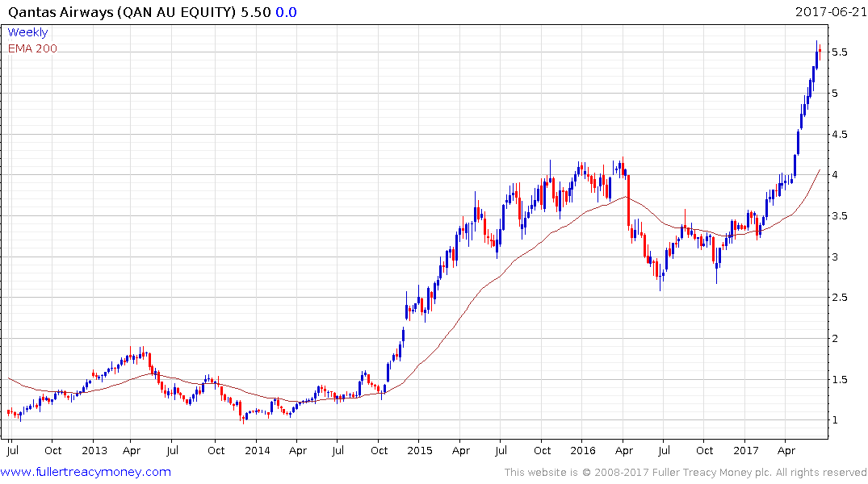
Task: Click the chart title 'Qantas Airways (QAN AU EQUITY)'
Action: coord(122,12)
